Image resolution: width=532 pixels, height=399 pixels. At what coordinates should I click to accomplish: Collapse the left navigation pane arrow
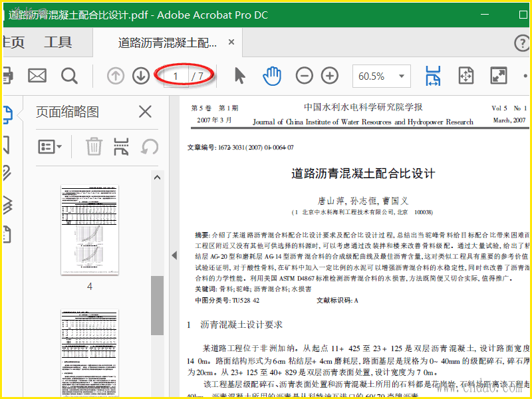[x=174, y=255]
